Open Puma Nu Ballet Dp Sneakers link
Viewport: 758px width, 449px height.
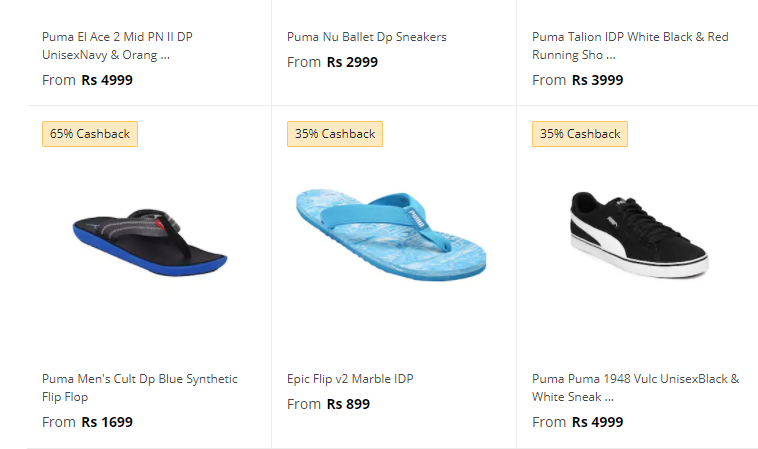coord(367,37)
